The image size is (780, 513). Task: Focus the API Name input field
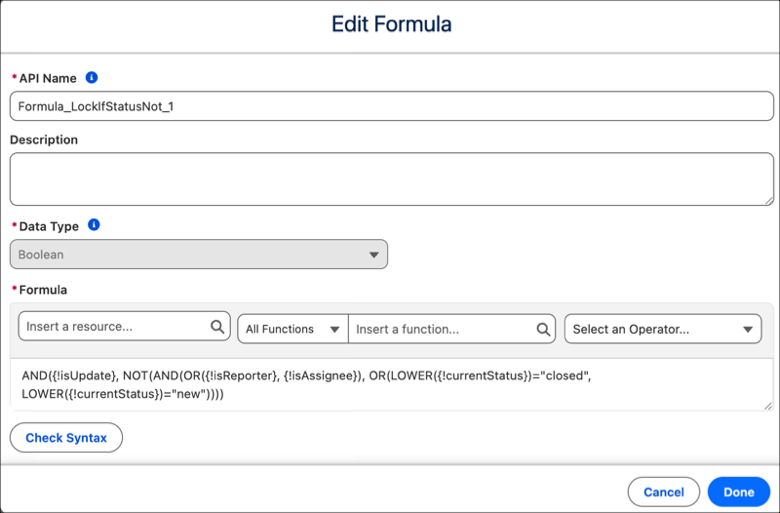coord(391,106)
